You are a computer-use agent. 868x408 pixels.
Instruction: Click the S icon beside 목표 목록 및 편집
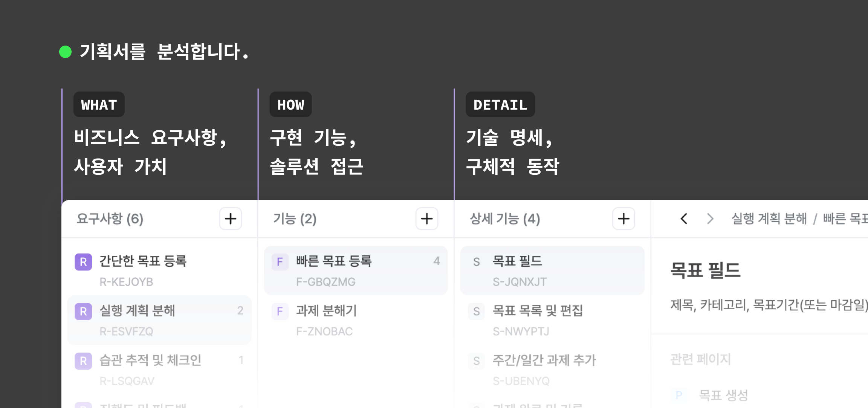coord(477,312)
